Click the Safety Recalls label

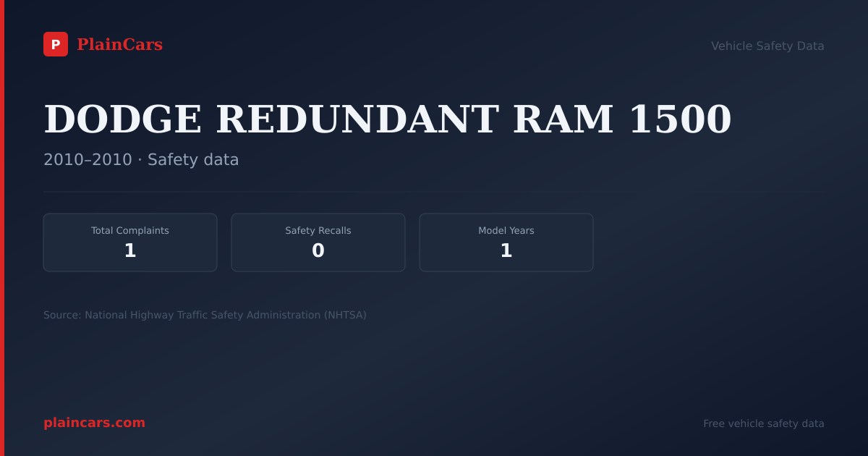click(x=318, y=231)
